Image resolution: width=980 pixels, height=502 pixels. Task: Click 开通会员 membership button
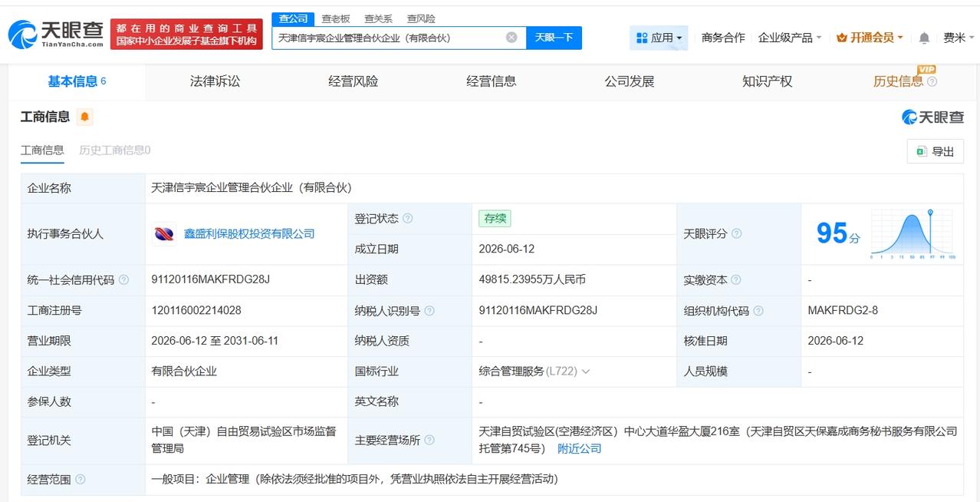(x=870, y=38)
